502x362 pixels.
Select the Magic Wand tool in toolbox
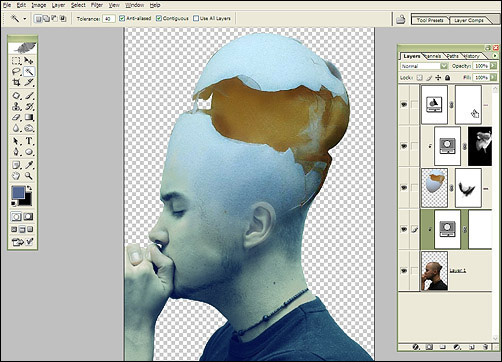click(x=29, y=71)
